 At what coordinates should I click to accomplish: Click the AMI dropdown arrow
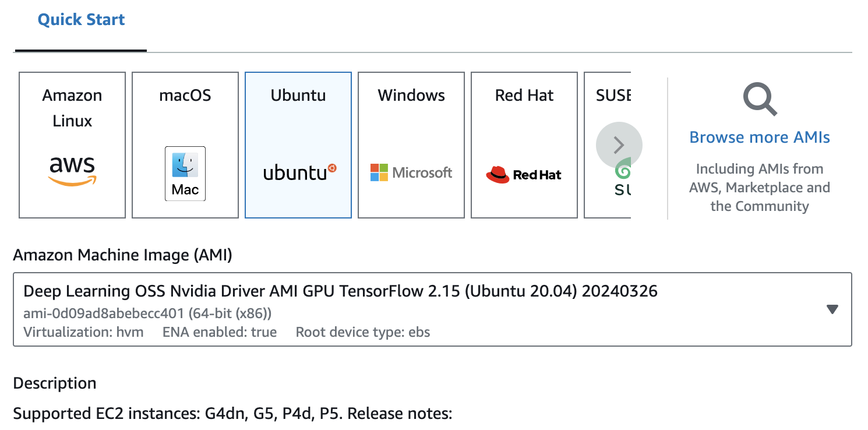coord(832,309)
